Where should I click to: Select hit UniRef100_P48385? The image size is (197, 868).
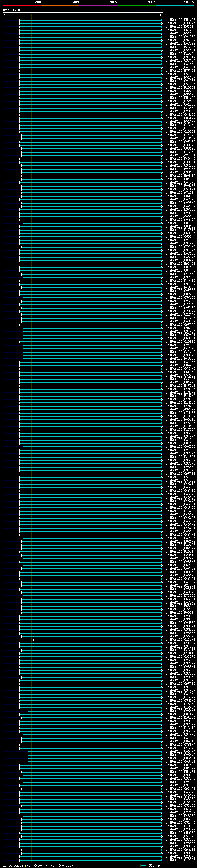click(180, 816)
